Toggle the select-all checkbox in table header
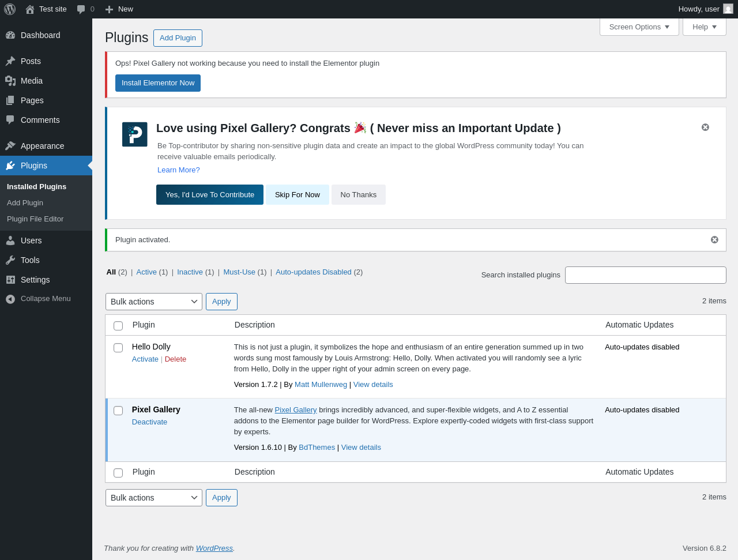This screenshot has height=560, width=738. tap(118, 326)
